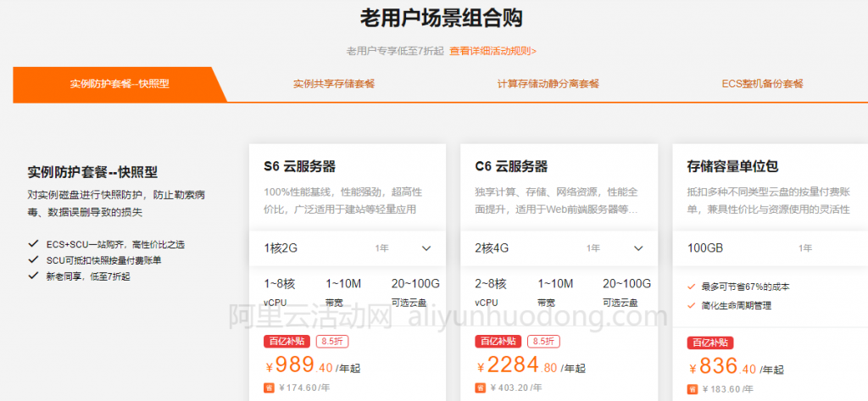
Task: Click the storage pack 百亿补贴 badge
Action: coord(710,343)
